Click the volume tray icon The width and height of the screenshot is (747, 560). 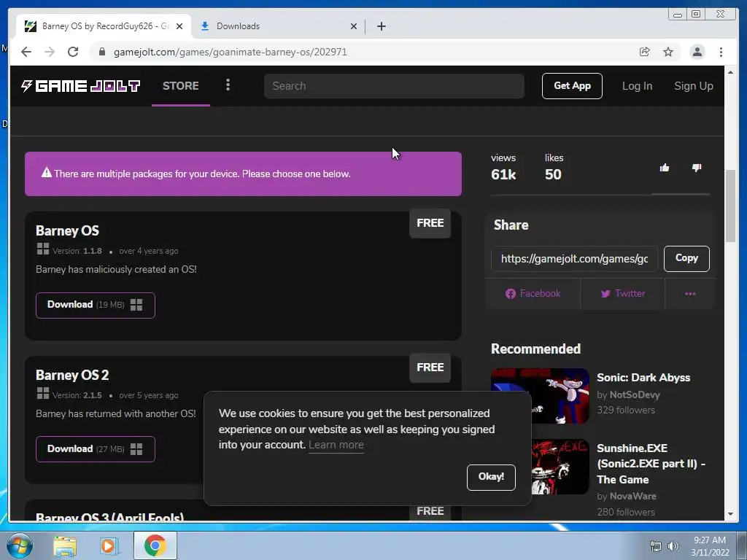coord(673,546)
